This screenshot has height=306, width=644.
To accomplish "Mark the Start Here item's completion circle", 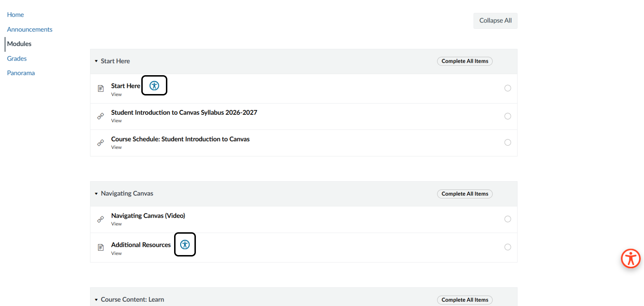I will 508,88.
